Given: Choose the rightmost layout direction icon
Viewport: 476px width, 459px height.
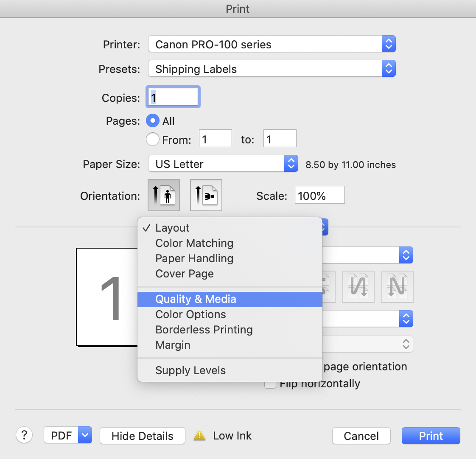Looking at the screenshot, I should point(398,287).
